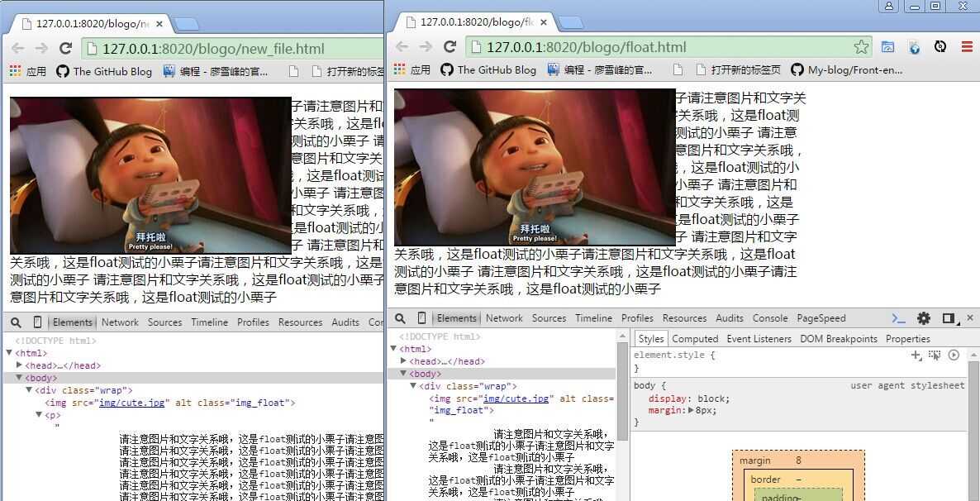Expand the head node in right DOM tree
This screenshot has width=980, height=501.
[x=403, y=361]
